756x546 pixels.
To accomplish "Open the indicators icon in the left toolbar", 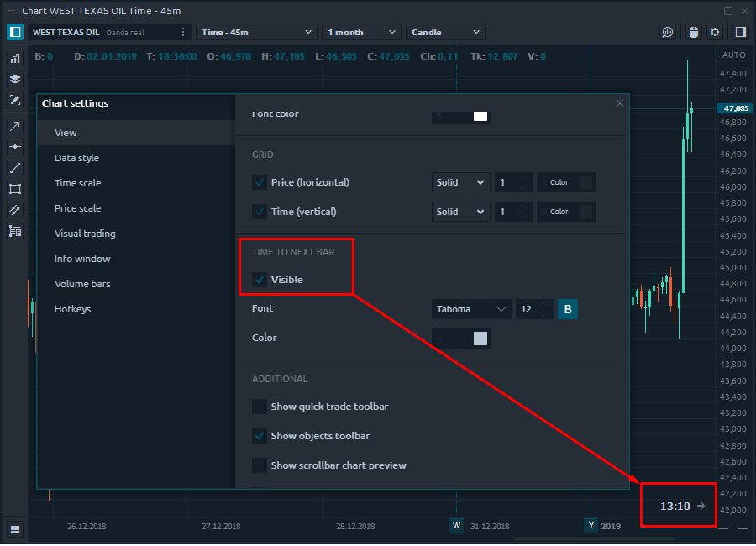I will coord(15,59).
